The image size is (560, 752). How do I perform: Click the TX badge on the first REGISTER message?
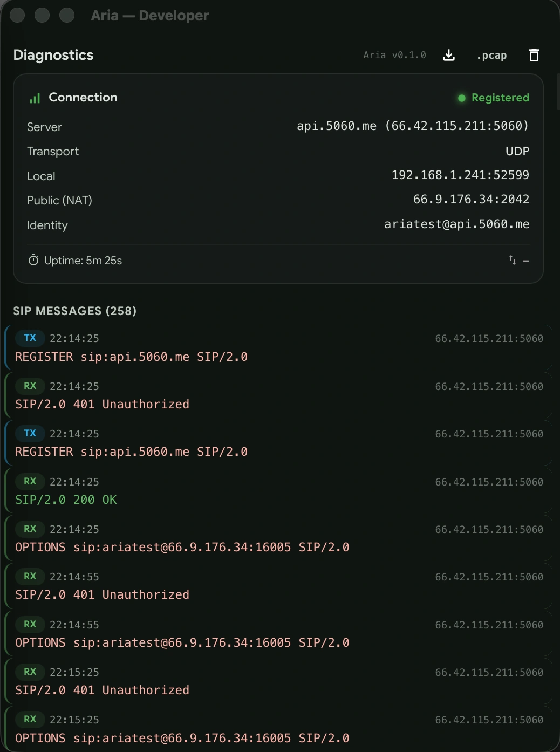(30, 338)
